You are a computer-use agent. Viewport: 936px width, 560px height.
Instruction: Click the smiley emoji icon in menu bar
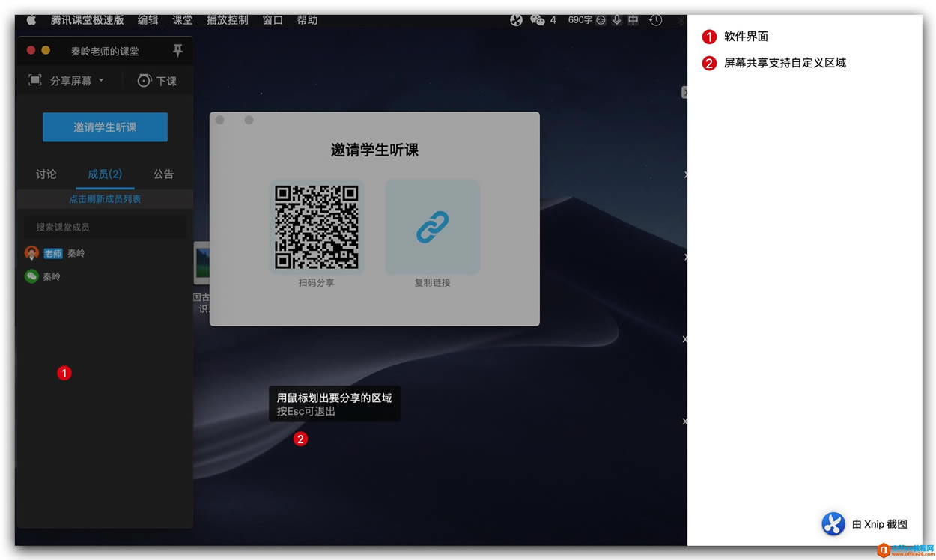tap(601, 20)
